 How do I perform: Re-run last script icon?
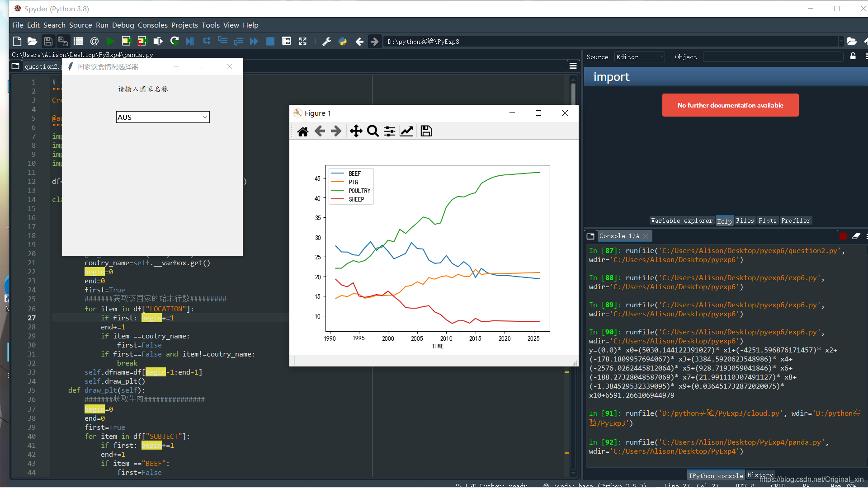pyautogui.click(x=175, y=42)
